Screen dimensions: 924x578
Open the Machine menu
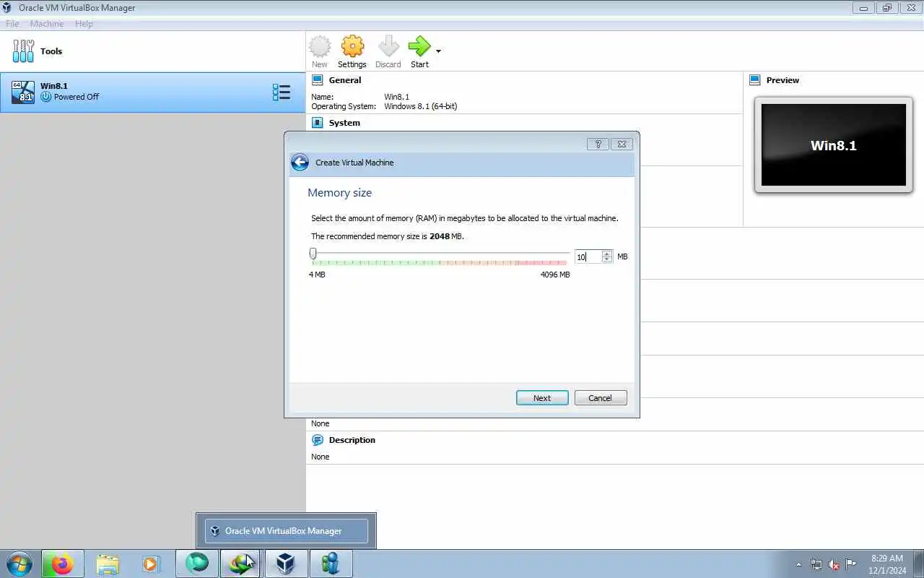[47, 24]
